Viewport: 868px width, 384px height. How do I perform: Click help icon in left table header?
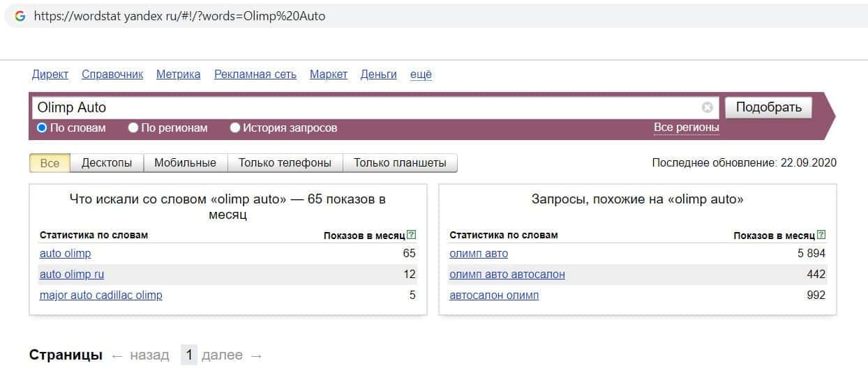tap(412, 235)
